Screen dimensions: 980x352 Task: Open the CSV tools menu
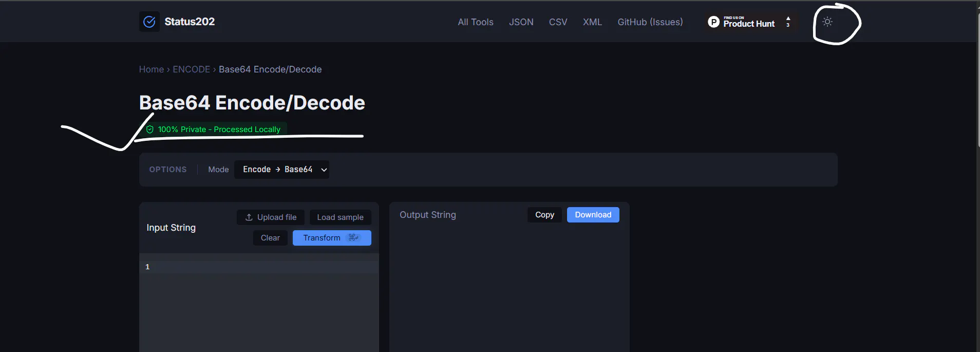(558, 22)
